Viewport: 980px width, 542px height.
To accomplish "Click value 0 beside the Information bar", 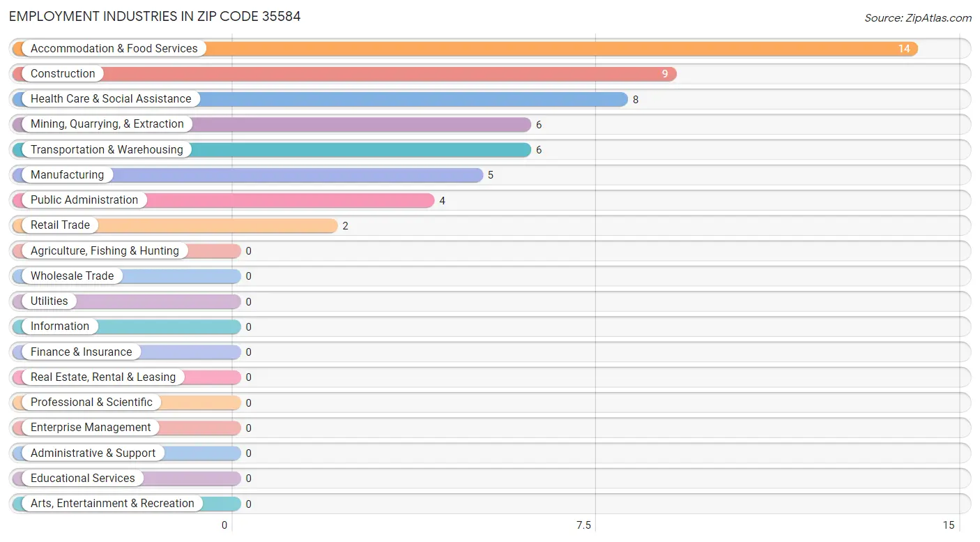I will pos(249,327).
